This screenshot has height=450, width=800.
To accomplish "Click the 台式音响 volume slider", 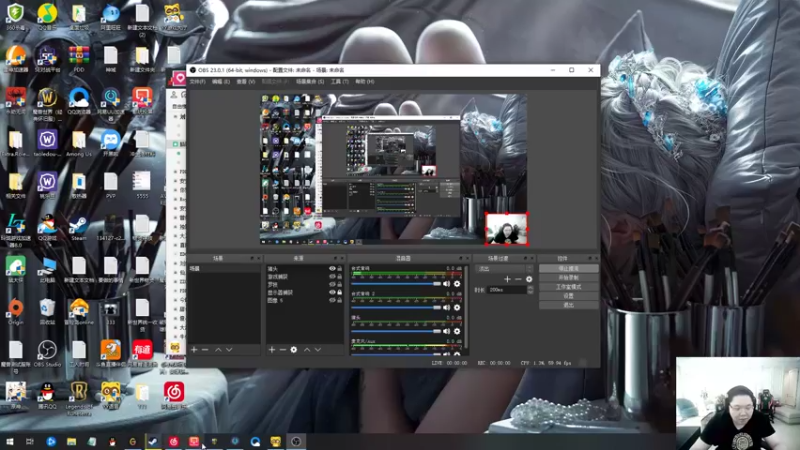I will pyautogui.click(x=395, y=284).
